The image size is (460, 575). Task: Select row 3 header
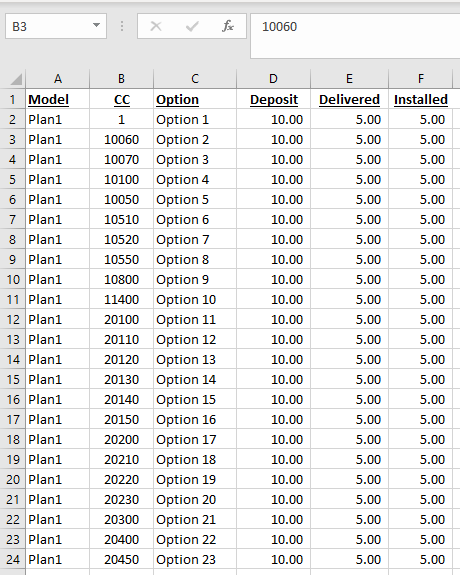click(12, 139)
